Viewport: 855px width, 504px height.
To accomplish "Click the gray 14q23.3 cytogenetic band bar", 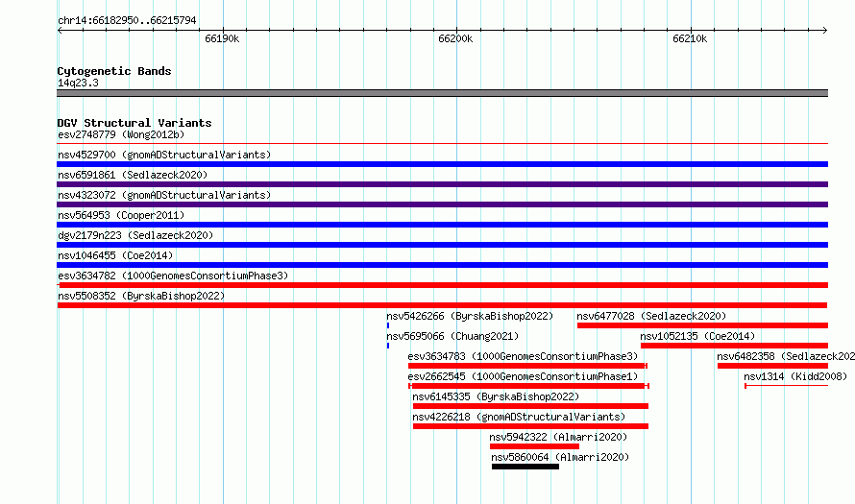I will (442, 93).
